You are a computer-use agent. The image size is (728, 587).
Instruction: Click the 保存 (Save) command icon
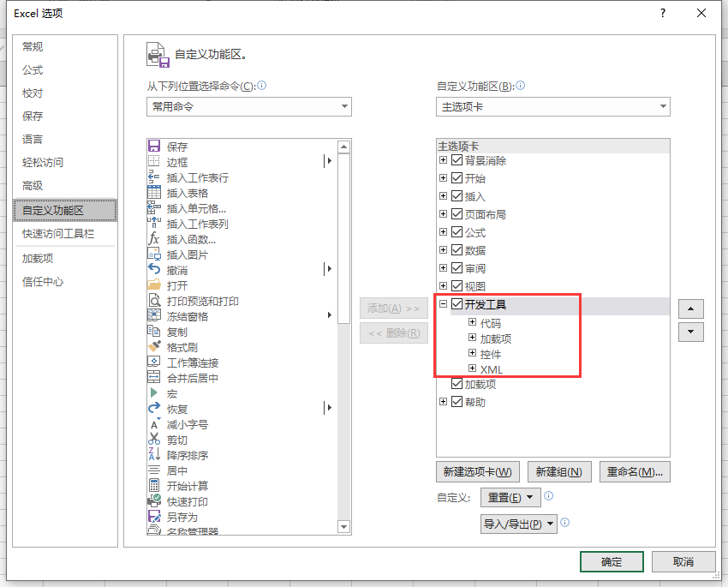pyautogui.click(x=154, y=147)
